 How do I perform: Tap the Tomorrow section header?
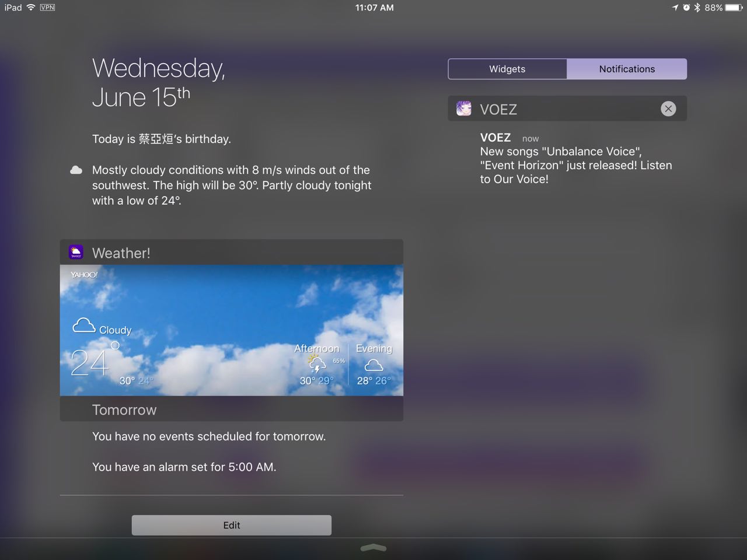232,409
